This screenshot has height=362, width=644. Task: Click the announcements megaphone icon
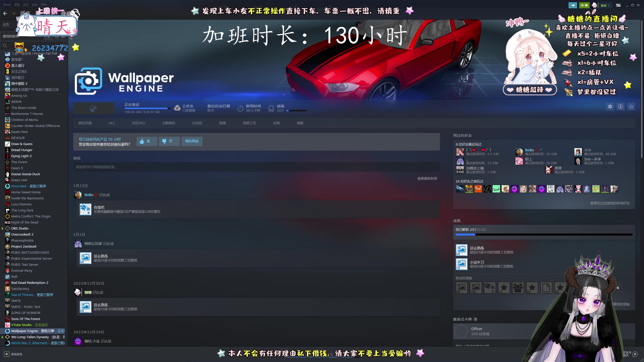point(573,5)
